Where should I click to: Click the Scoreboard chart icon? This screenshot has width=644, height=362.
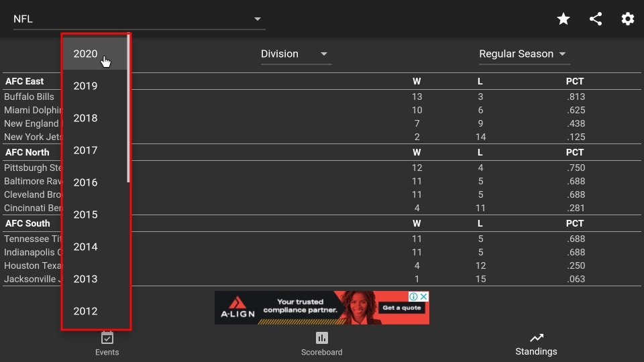[x=321, y=338]
